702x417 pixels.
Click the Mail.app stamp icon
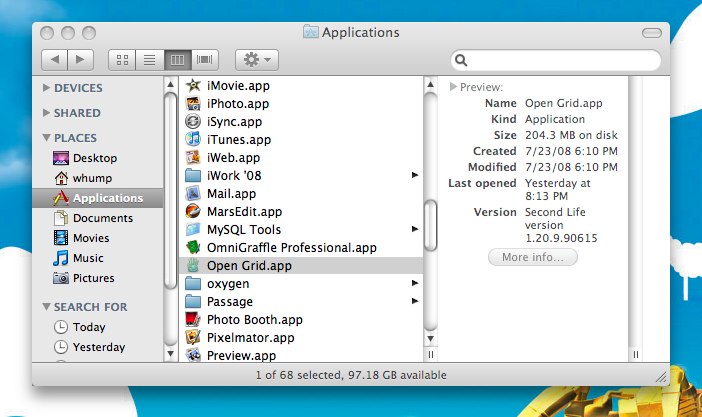pyautogui.click(x=193, y=193)
